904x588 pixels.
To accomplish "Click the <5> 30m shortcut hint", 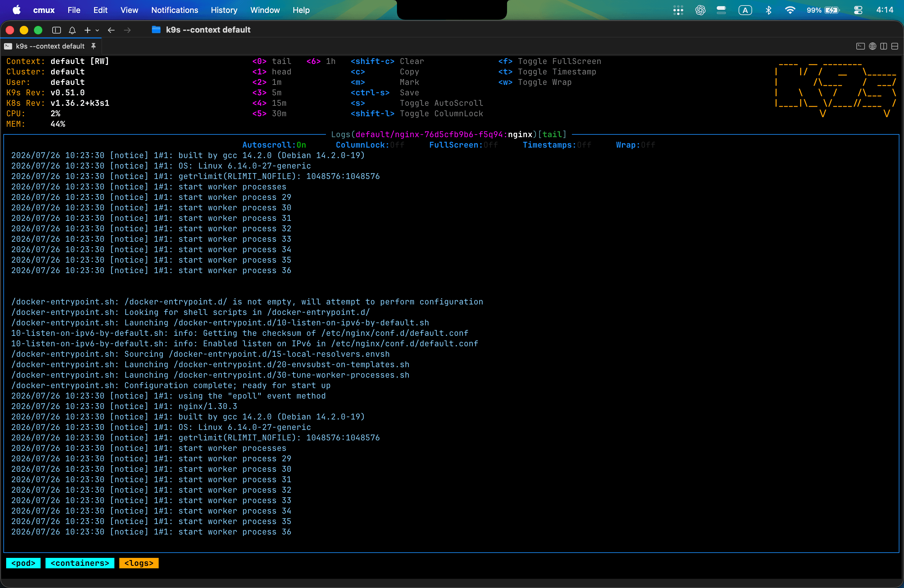I will click(269, 113).
